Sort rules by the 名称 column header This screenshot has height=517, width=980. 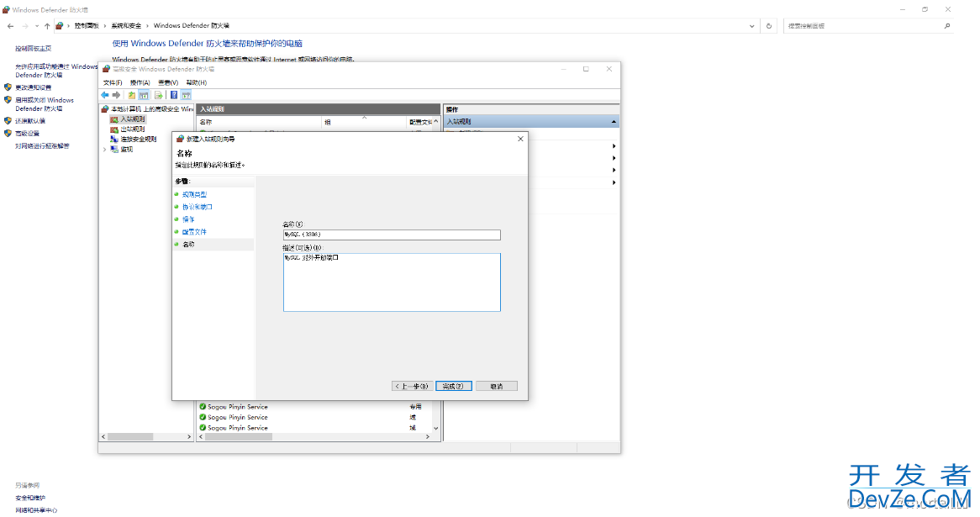(x=260, y=122)
